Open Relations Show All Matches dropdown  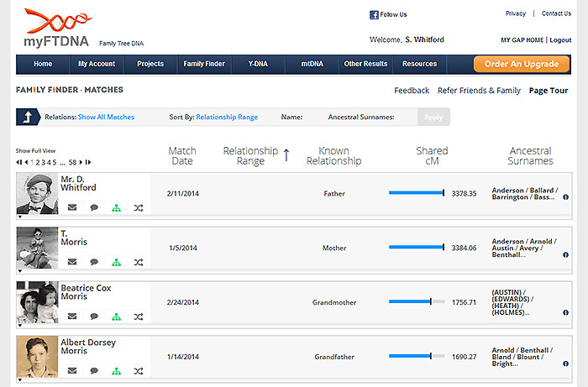point(106,117)
